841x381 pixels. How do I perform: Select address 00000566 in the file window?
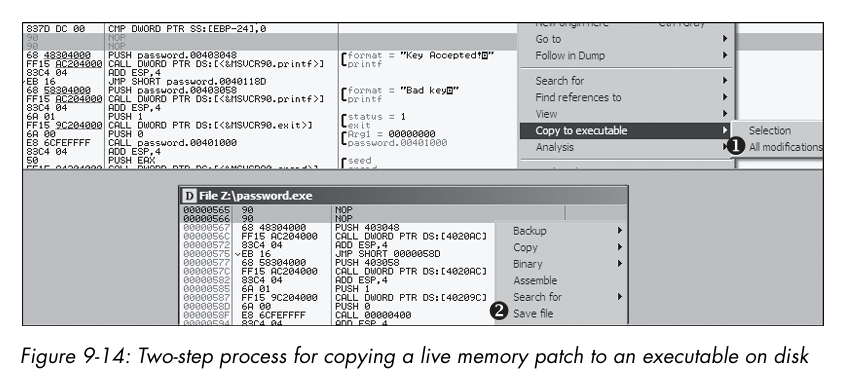pos(206,218)
